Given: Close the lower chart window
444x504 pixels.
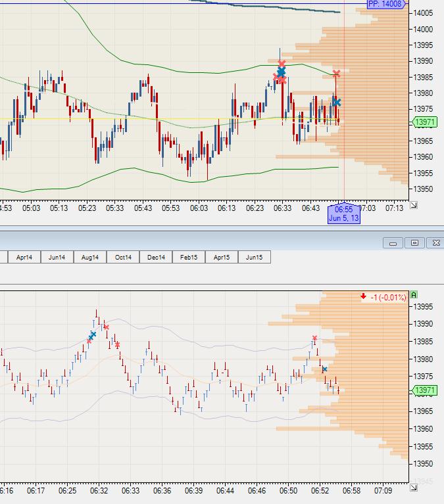Looking at the screenshot, I should (435, 243).
